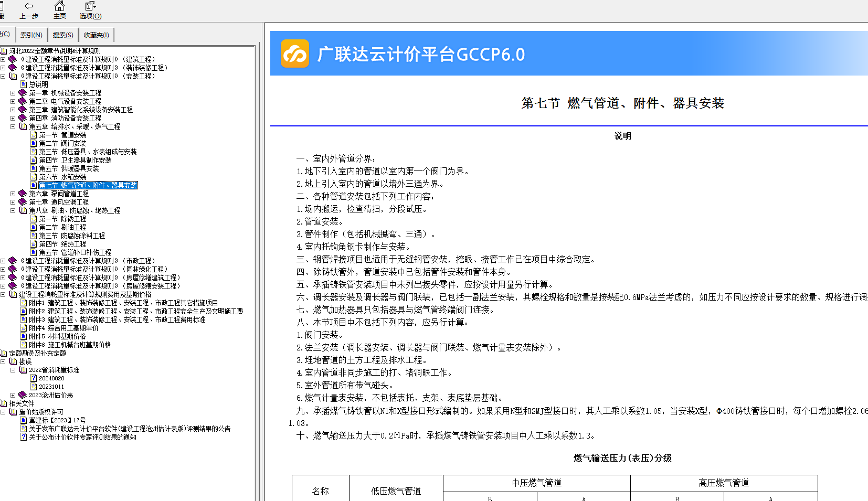Image resolution: width=868 pixels, height=501 pixels.
Task: Switch to the 收藏夹(I) tab
Action: coord(96,35)
